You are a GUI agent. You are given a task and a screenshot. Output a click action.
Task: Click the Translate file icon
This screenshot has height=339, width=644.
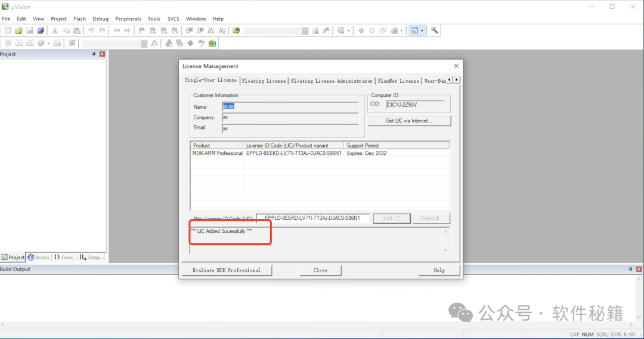coord(8,43)
